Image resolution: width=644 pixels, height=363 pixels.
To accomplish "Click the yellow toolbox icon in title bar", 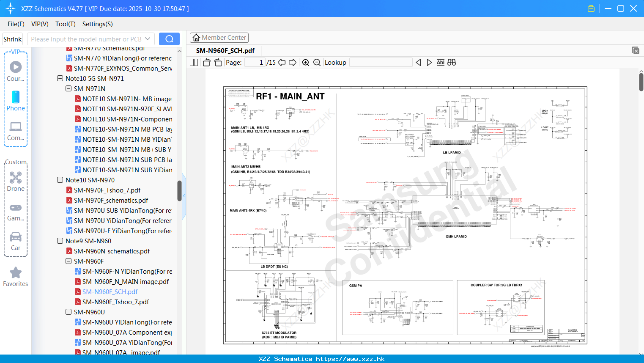I will [591, 8].
